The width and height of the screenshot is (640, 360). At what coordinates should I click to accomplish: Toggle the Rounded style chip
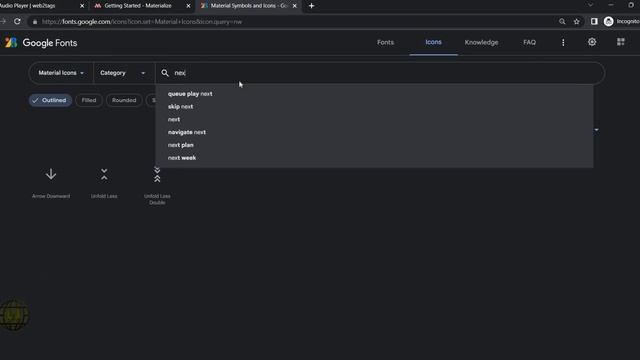click(124, 100)
